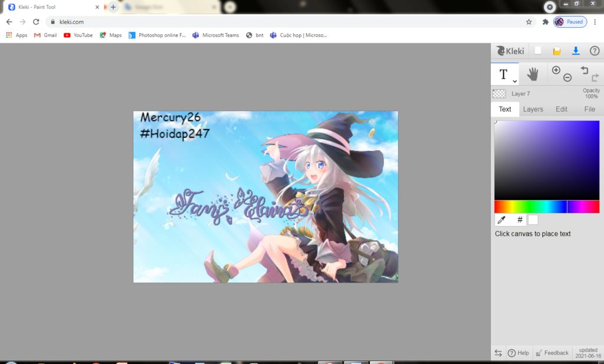This screenshot has width=604, height=364.
Task: Select the Text tool button
Action: [504, 74]
